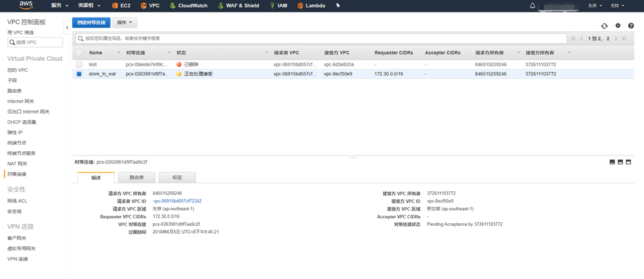Screen dimensions: 644x279
Task: Switch to the 标签 details tab
Action: coord(177,177)
